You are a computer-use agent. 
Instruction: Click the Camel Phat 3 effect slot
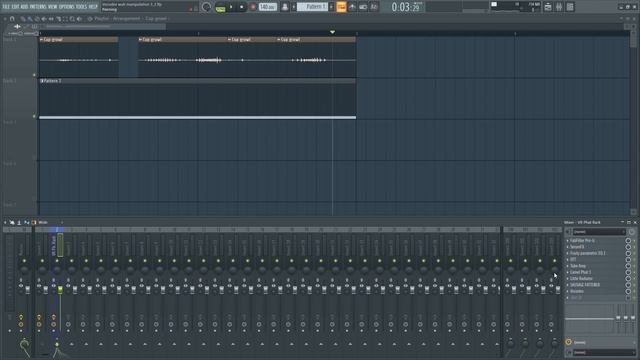click(x=597, y=272)
